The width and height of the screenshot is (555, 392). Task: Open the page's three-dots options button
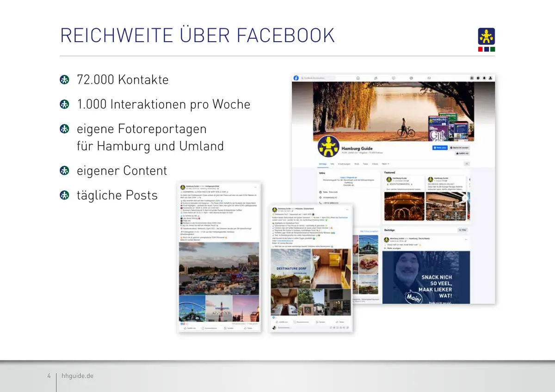click(x=467, y=164)
